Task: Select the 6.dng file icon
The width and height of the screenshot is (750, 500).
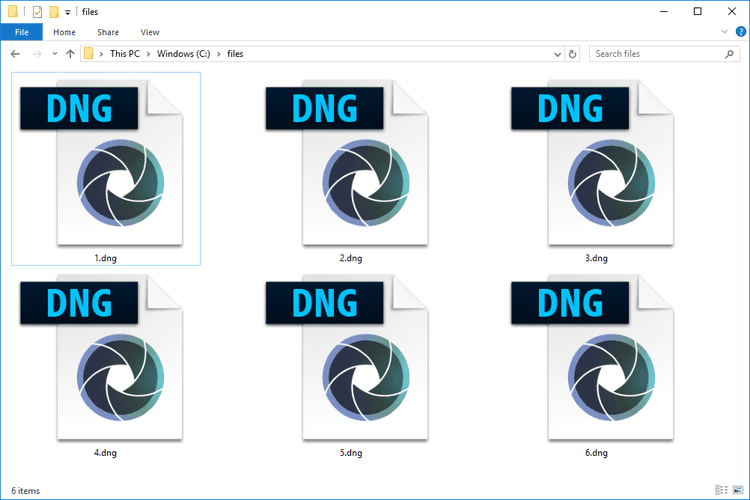Action: 592,357
